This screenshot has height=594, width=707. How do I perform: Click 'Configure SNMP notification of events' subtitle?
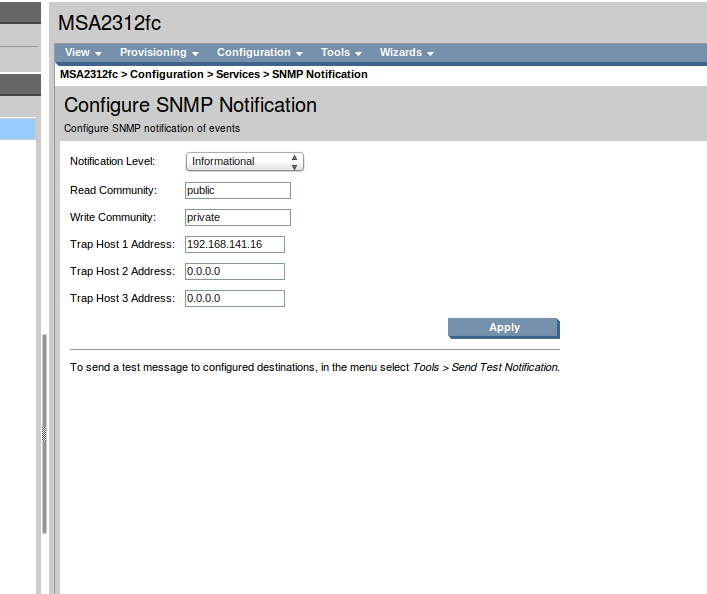[x=152, y=129]
